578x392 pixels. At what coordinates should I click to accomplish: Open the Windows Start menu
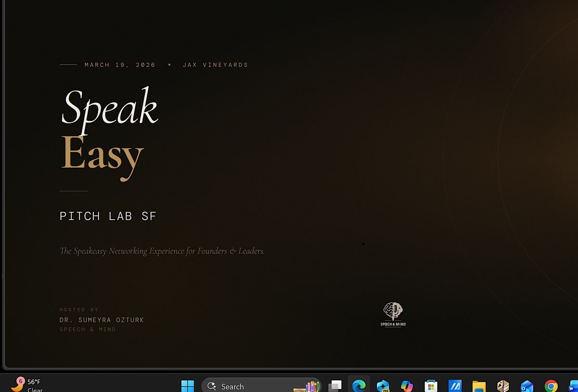[187, 386]
